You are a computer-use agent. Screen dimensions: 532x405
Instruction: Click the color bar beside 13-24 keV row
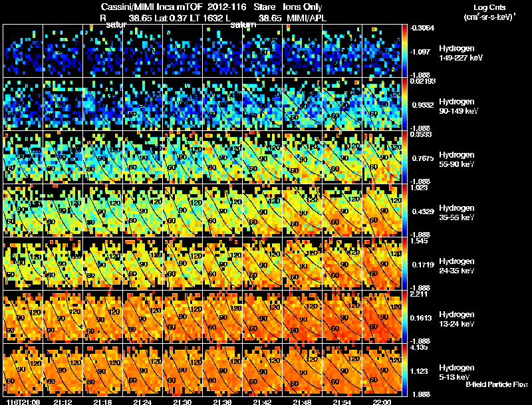click(x=404, y=317)
